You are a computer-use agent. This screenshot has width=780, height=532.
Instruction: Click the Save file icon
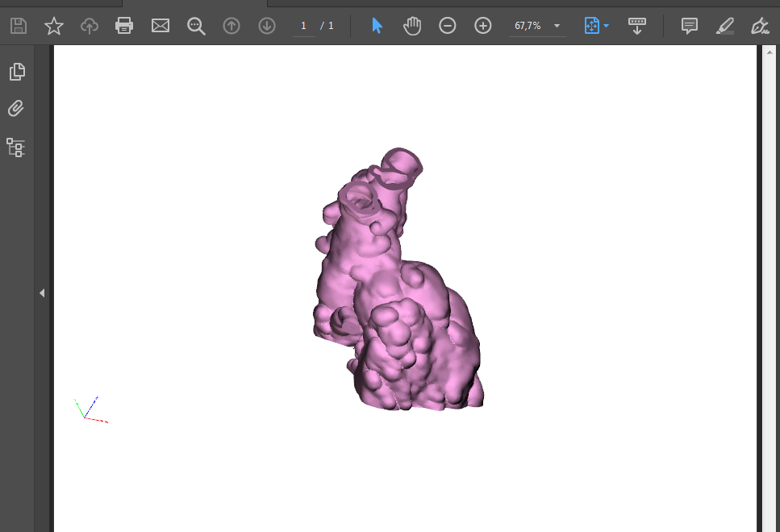pos(19,25)
